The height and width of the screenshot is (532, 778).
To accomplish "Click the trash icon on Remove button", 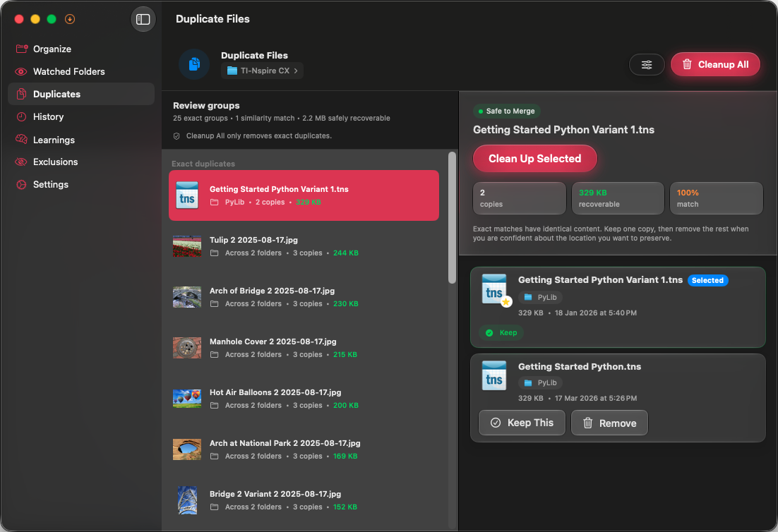I will (x=588, y=423).
